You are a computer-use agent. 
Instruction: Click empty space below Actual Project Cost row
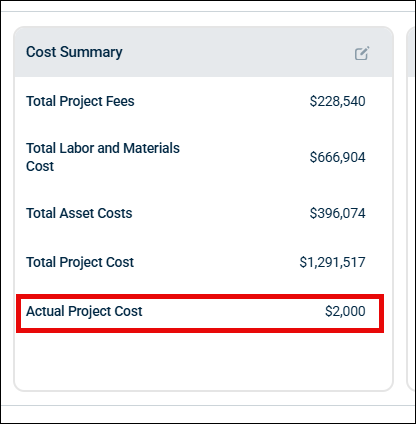(203, 360)
